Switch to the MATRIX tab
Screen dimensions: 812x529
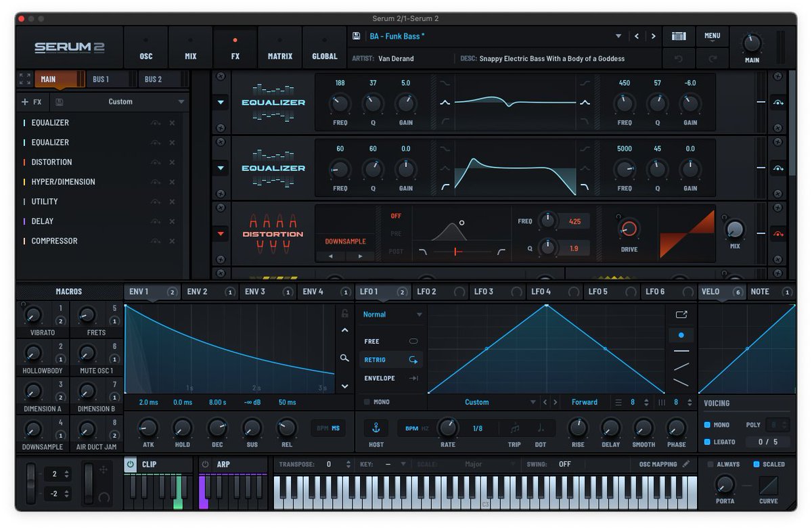pos(280,48)
